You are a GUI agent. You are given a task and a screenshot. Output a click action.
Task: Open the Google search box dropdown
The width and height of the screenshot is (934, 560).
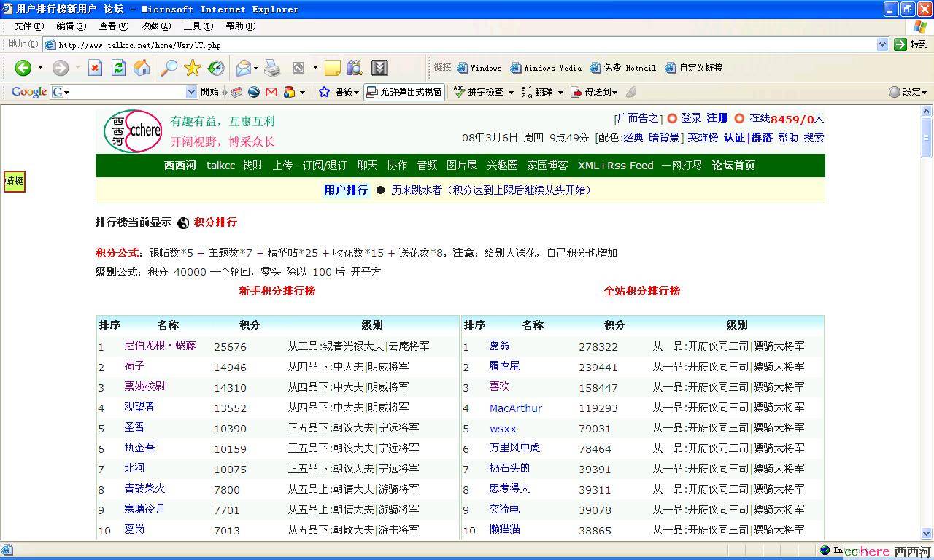(x=191, y=92)
